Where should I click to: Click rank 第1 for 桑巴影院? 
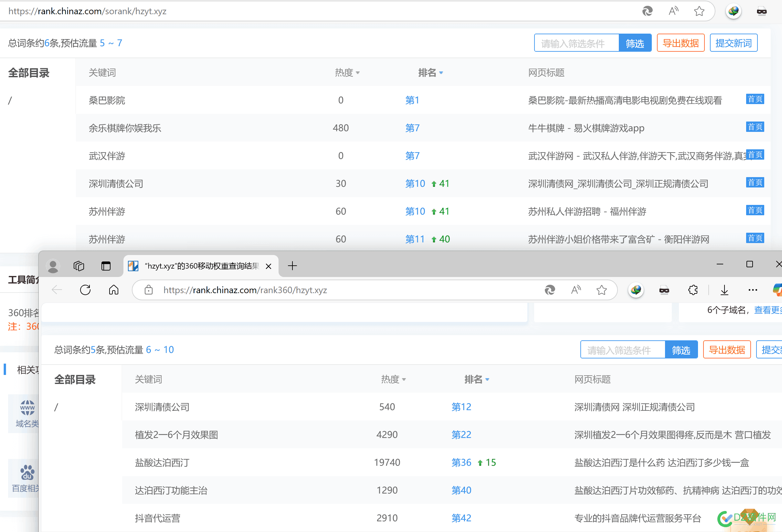(412, 100)
